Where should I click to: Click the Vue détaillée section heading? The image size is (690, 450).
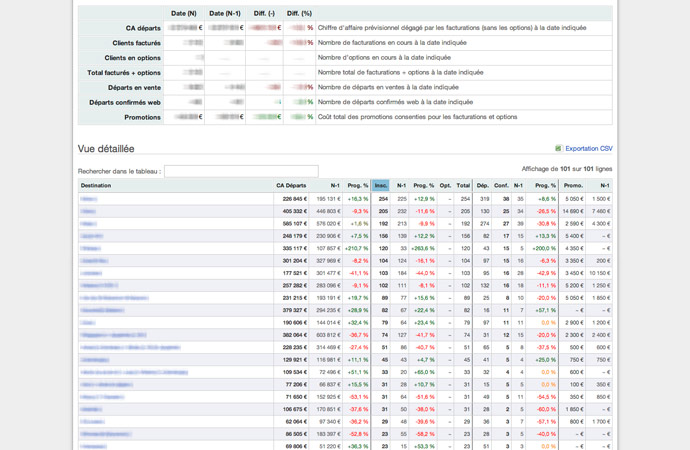106,149
